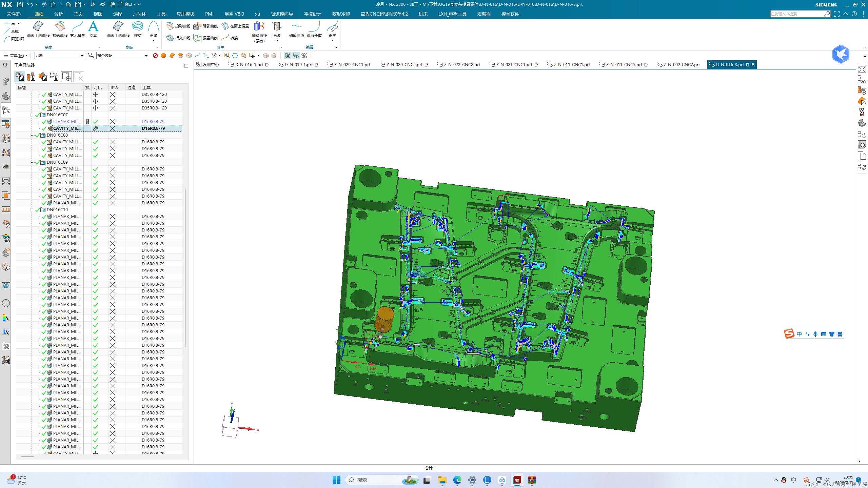Expand the 点 point dropdown arrow
The height and width of the screenshot is (488, 868).
pos(19,23)
